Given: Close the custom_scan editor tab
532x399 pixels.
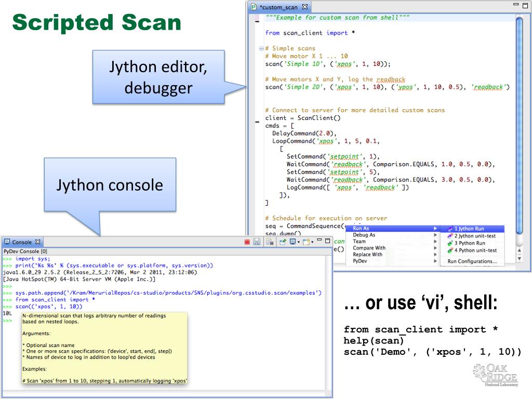Looking at the screenshot, I should [x=305, y=7].
